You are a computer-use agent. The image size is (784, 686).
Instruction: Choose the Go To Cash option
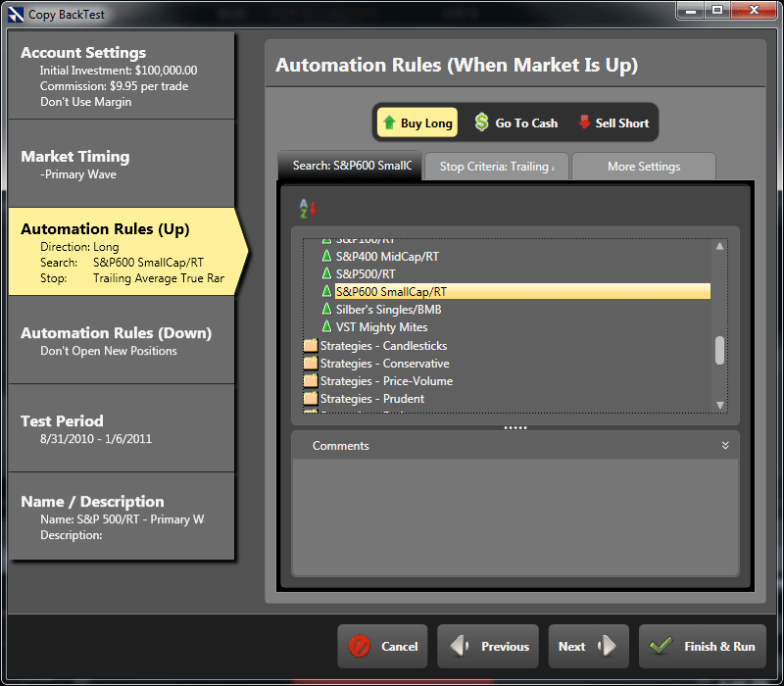(x=515, y=122)
